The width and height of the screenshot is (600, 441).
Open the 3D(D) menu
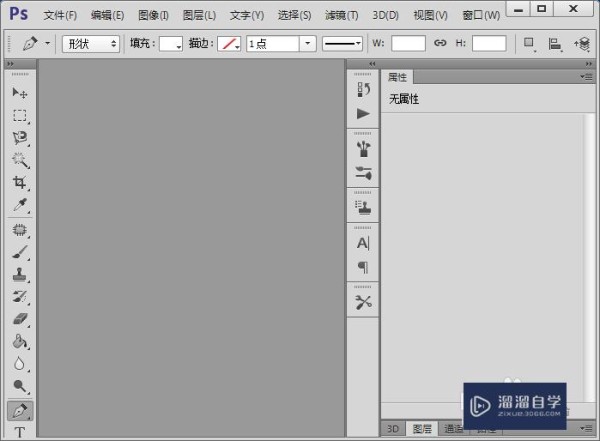tap(385, 15)
